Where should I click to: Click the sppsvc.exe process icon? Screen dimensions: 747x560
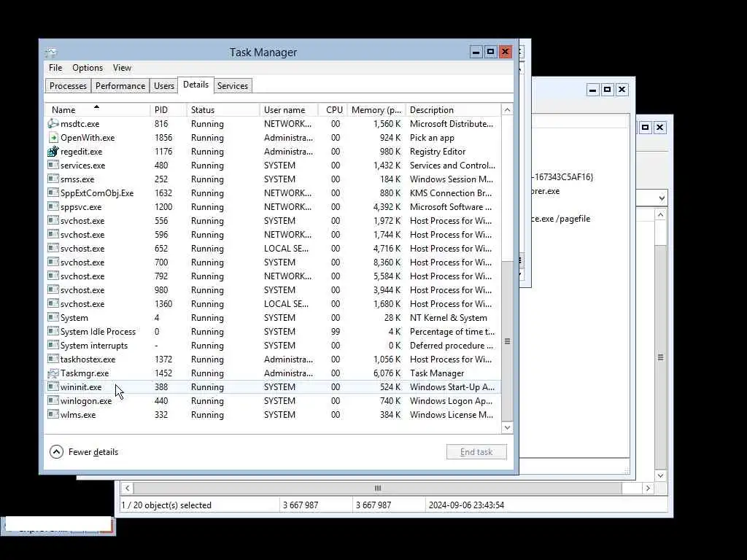tap(53, 206)
